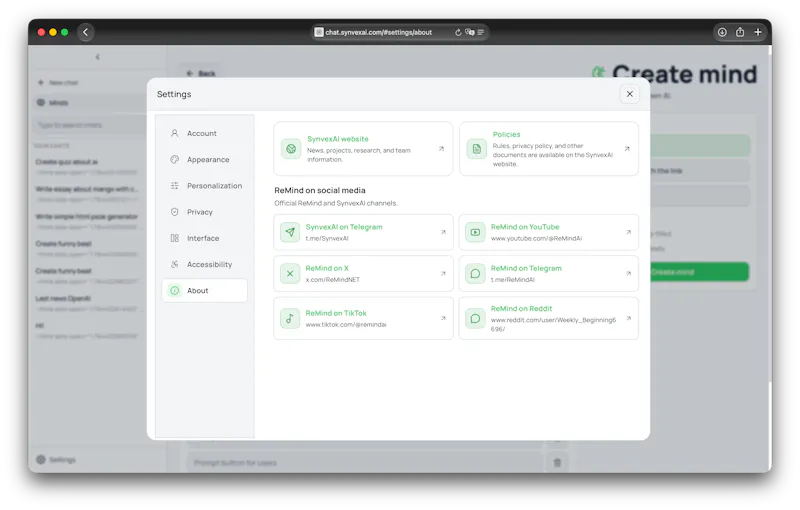Click the YouTube play icon
Viewport: 800px width, 510px height.
coord(475,232)
